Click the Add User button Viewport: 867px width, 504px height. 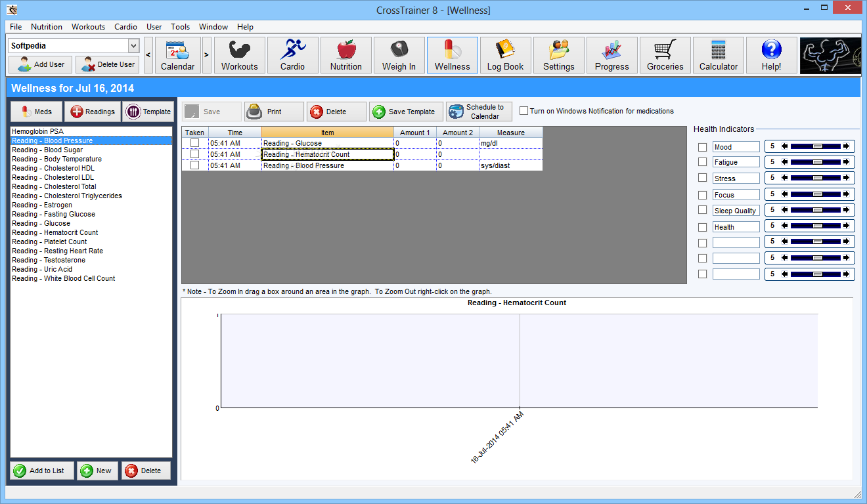(41, 64)
